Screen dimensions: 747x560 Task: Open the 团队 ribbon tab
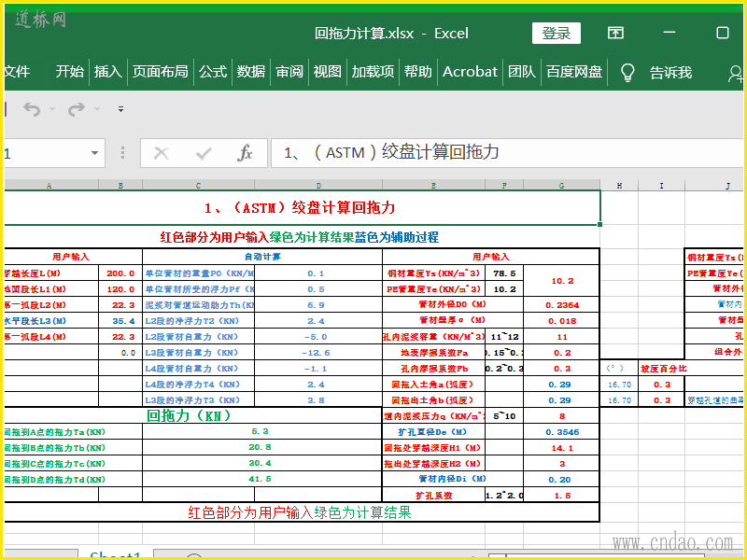point(522,72)
